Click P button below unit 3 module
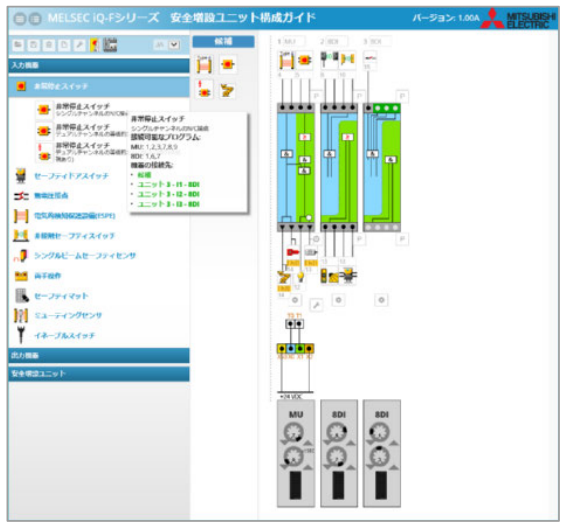This screenshot has height=528, width=569. (x=402, y=239)
